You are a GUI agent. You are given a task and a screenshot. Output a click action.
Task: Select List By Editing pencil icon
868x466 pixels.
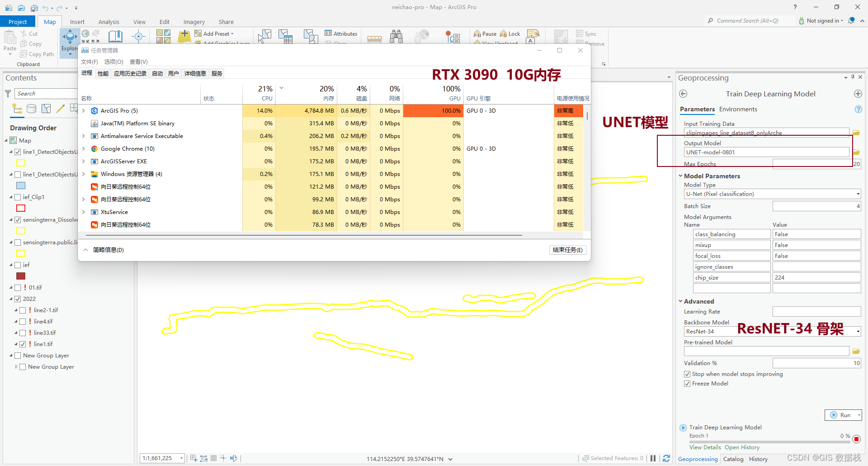click(x=60, y=109)
